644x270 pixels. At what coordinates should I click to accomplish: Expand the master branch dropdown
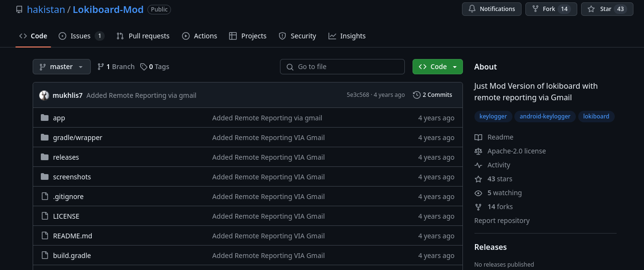click(61, 67)
